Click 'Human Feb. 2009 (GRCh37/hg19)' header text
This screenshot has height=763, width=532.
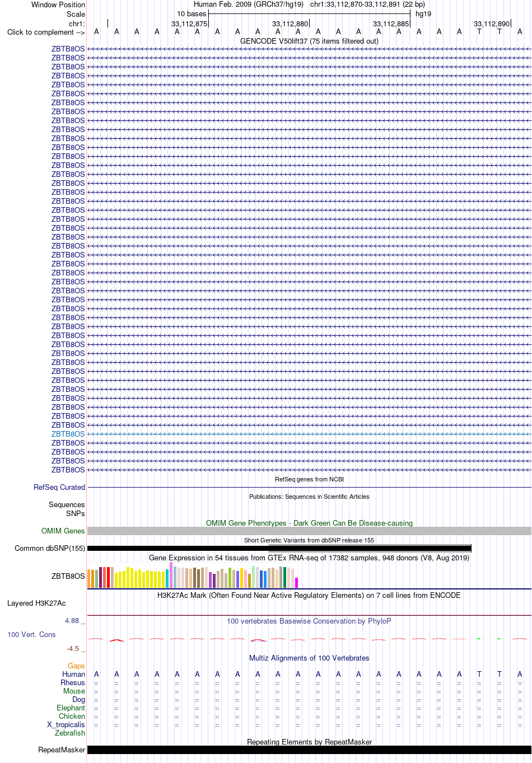(248, 4)
